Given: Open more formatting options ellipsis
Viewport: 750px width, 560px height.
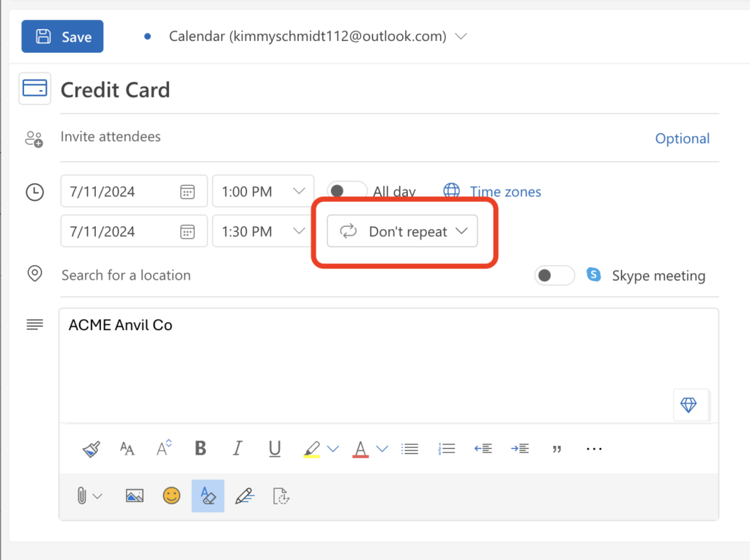Looking at the screenshot, I should click(x=594, y=449).
